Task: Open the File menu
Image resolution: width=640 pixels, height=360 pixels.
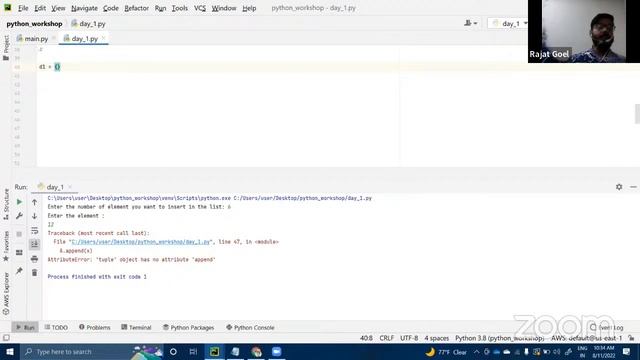Action: pyautogui.click(x=23, y=8)
